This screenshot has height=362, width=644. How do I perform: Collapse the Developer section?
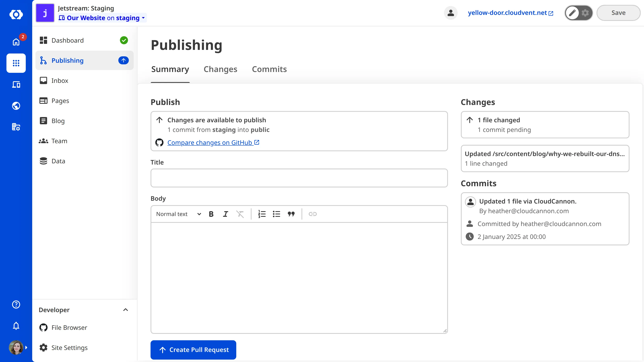(126, 310)
